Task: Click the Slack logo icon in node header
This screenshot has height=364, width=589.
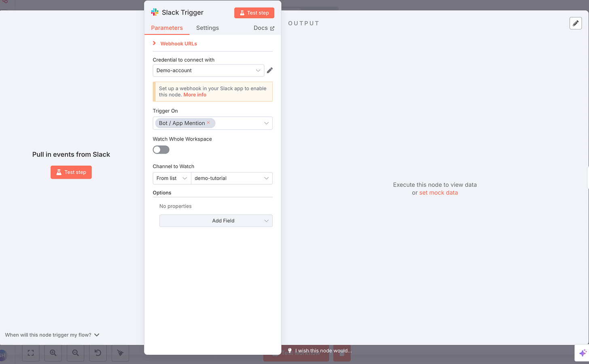Action: click(x=155, y=13)
